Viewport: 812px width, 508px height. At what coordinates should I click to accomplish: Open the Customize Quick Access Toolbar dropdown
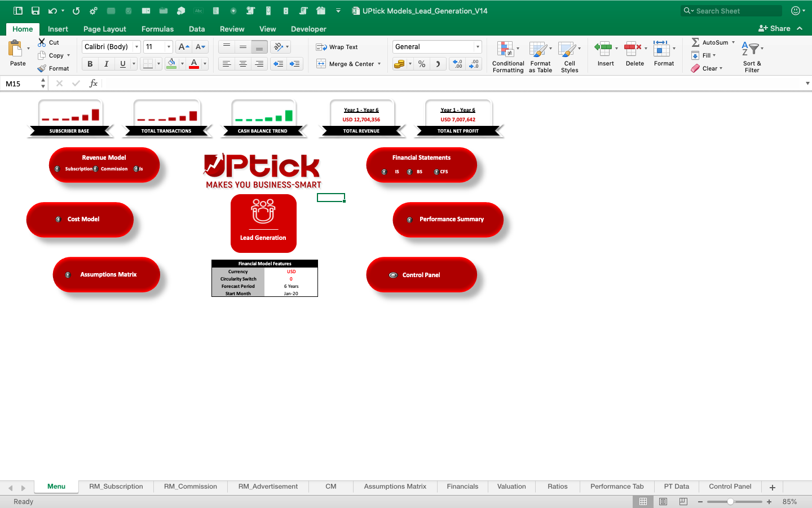(338, 11)
